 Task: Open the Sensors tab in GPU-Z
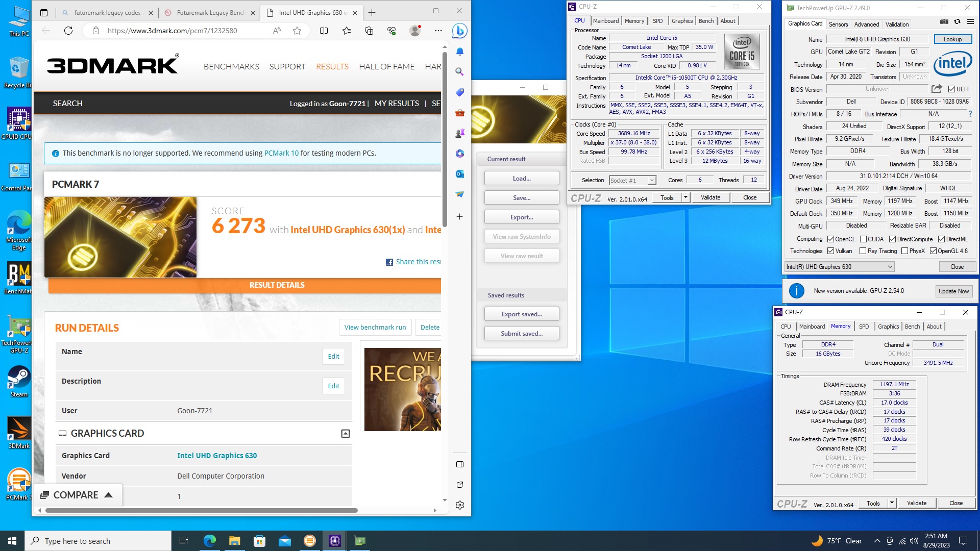tap(838, 24)
